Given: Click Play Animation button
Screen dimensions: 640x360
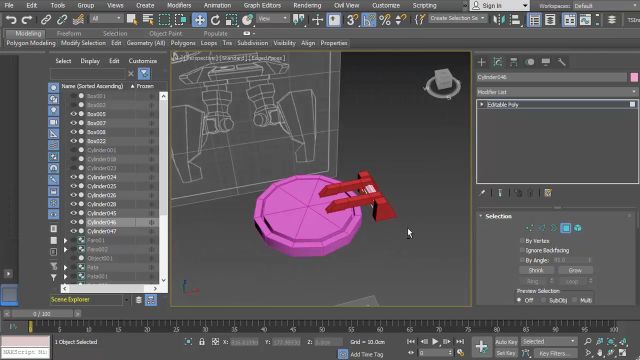Looking at the screenshot, I should pyautogui.click(x=435, y=341).
